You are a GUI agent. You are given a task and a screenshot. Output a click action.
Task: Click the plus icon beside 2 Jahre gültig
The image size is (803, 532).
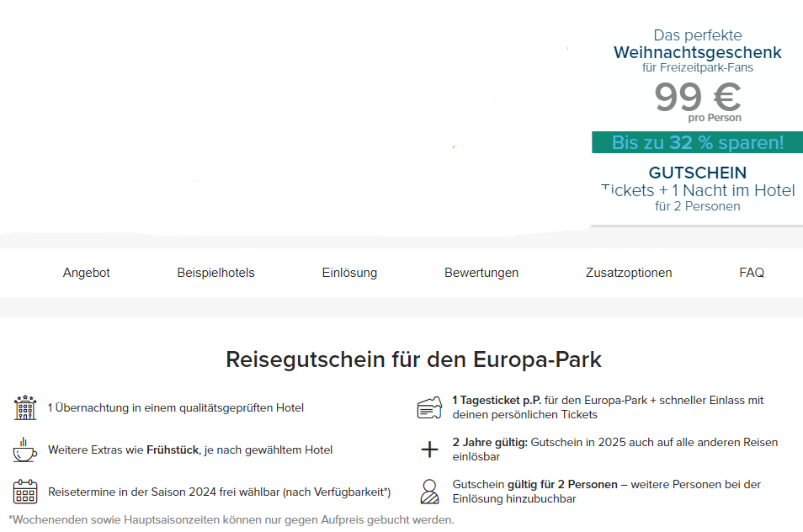pyautogui.click(x=429, y=449)
